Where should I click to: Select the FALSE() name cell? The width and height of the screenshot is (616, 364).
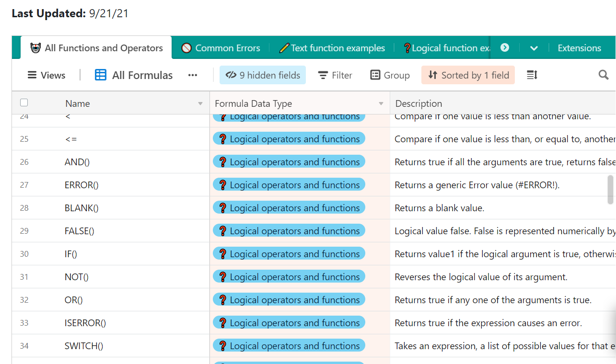[134, 231]
